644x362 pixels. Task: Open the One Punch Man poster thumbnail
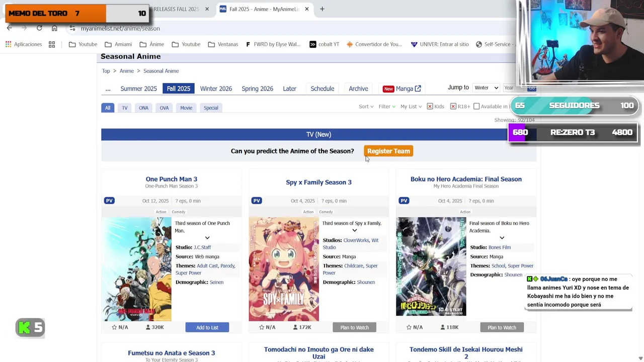136,269
